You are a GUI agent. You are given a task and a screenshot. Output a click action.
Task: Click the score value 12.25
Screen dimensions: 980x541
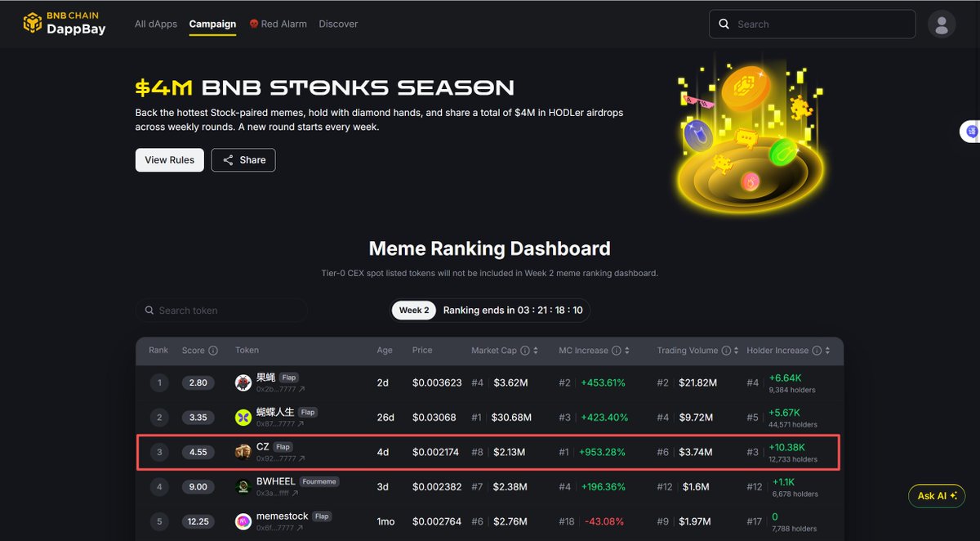pyautogui.click(x=198, y=521)
